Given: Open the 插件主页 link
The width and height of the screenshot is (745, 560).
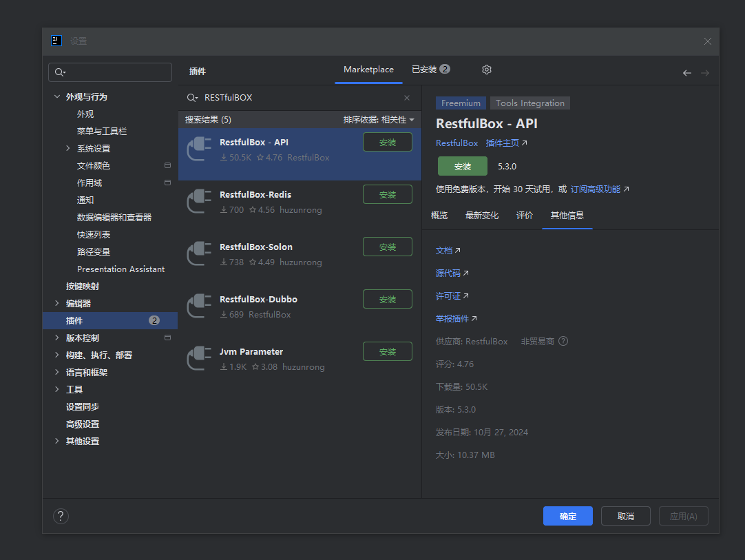Looking at the screenshot, I should pyautogui.click(x=507, y=143).
